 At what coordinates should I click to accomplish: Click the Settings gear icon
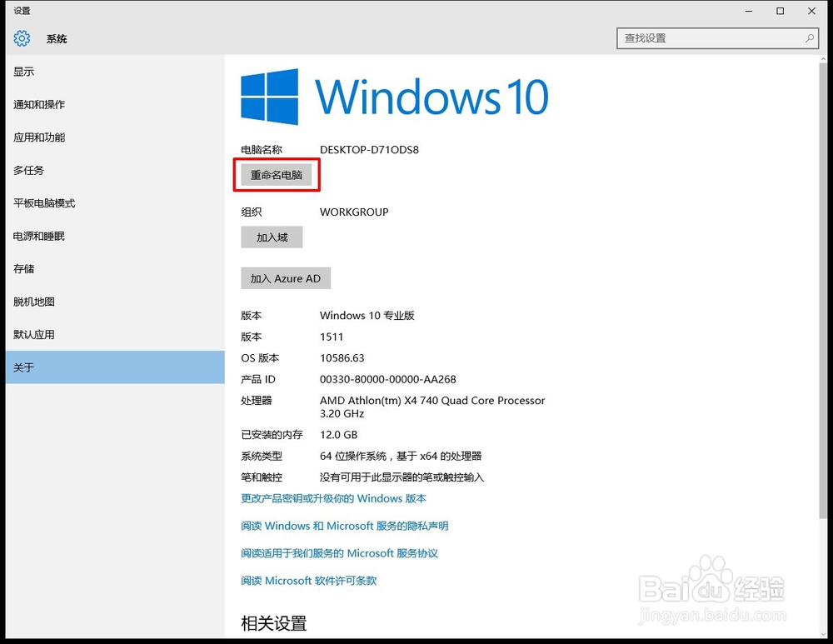[22, 38]
